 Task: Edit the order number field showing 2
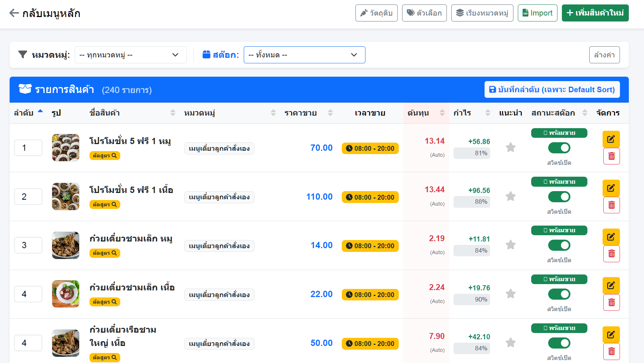click(28, 197)
